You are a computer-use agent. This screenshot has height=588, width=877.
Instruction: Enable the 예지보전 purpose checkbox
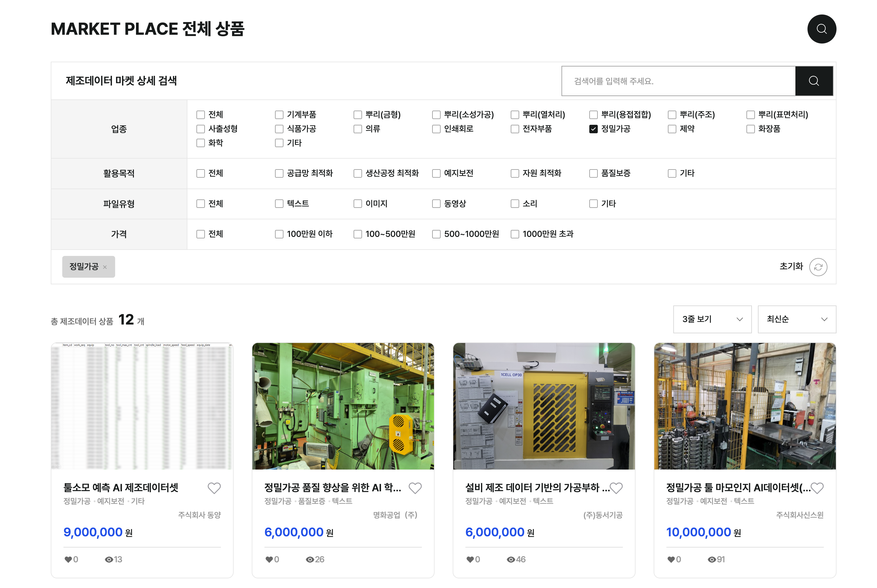tap(436, 173)
